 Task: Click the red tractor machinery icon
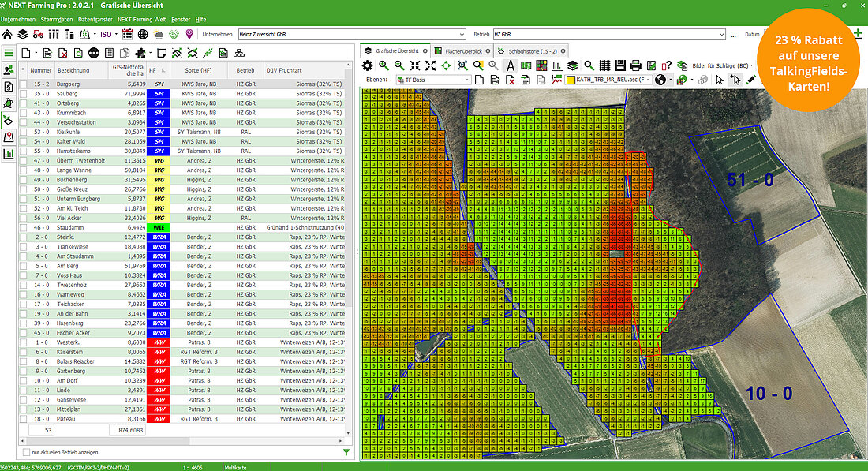[x=38, y=34]
